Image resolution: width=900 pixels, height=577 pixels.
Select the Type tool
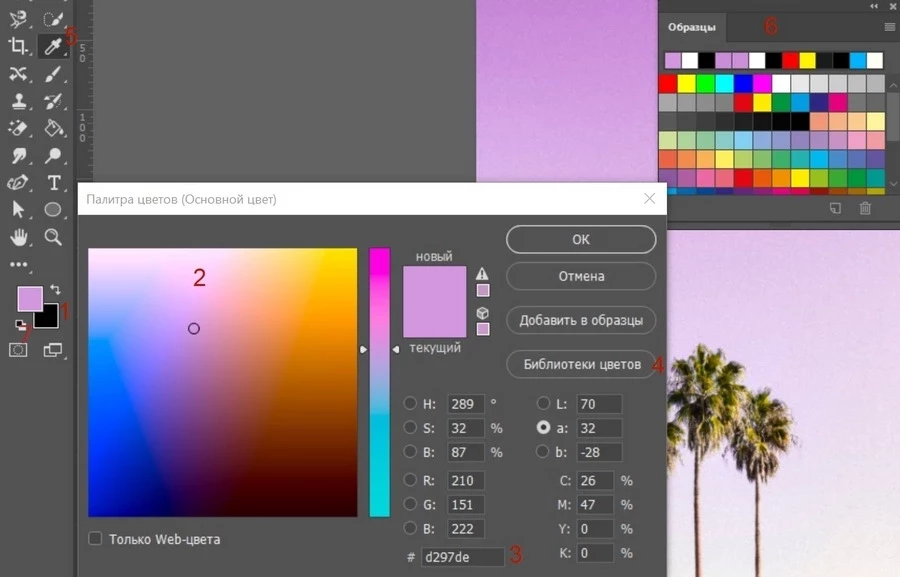coord(54,182)
